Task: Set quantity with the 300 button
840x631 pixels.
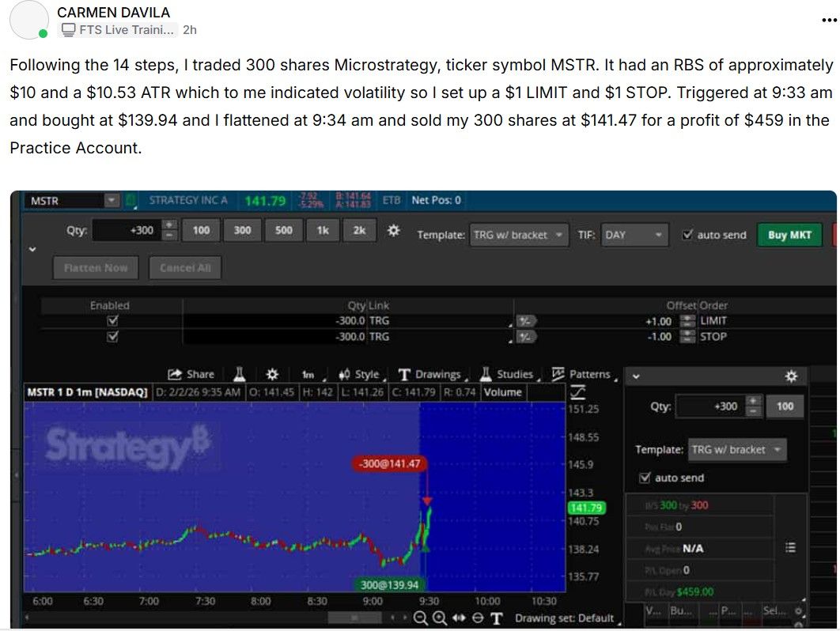Action: pos(242,230)
